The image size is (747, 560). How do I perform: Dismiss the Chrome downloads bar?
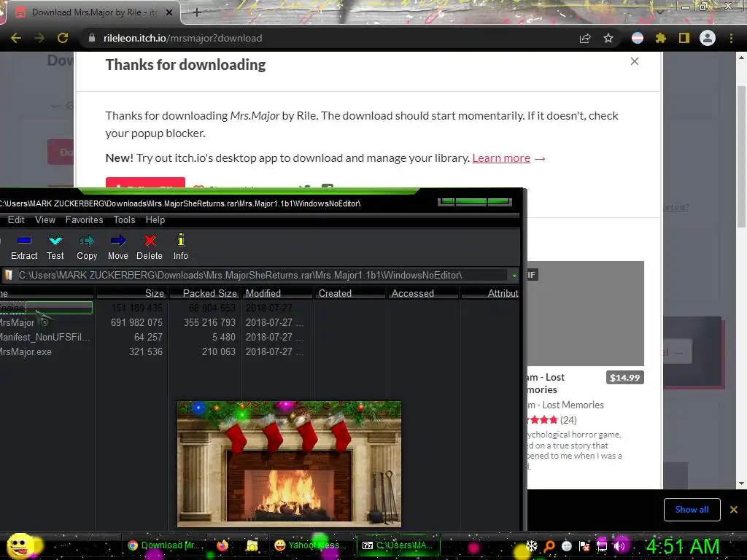point(734,510)
